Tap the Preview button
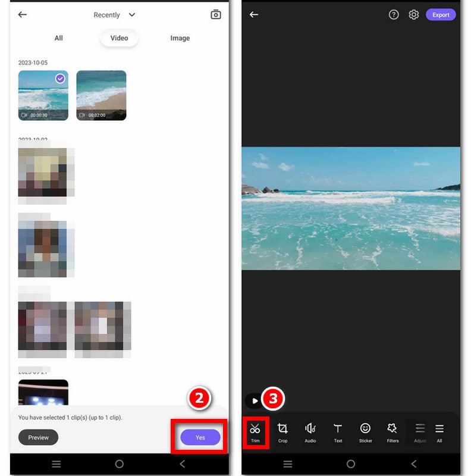471x476 pixels. [x=38, y=437]
